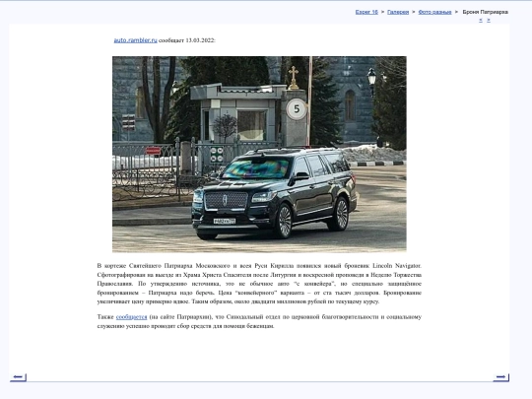Open the Галерея breadcrumb link
The width and height of the screenshot is (532, 399).
(x=398, y=12)
